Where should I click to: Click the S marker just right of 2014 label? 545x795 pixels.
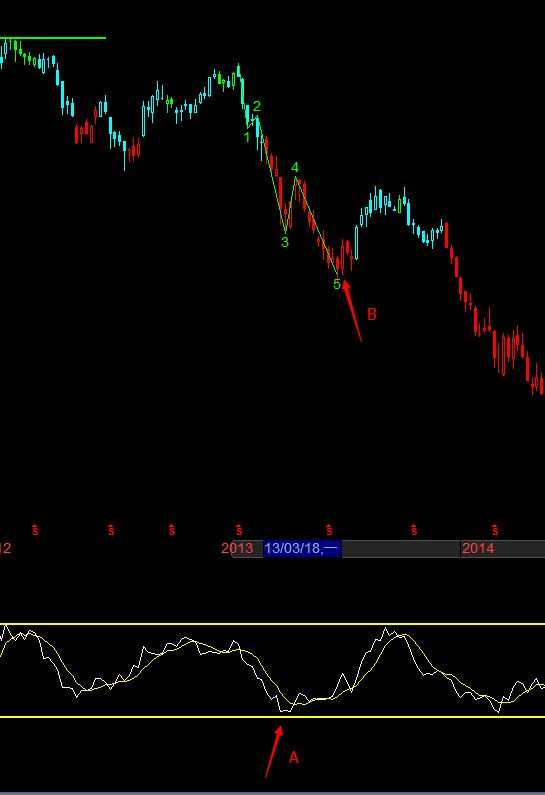[x=495, y=529]
